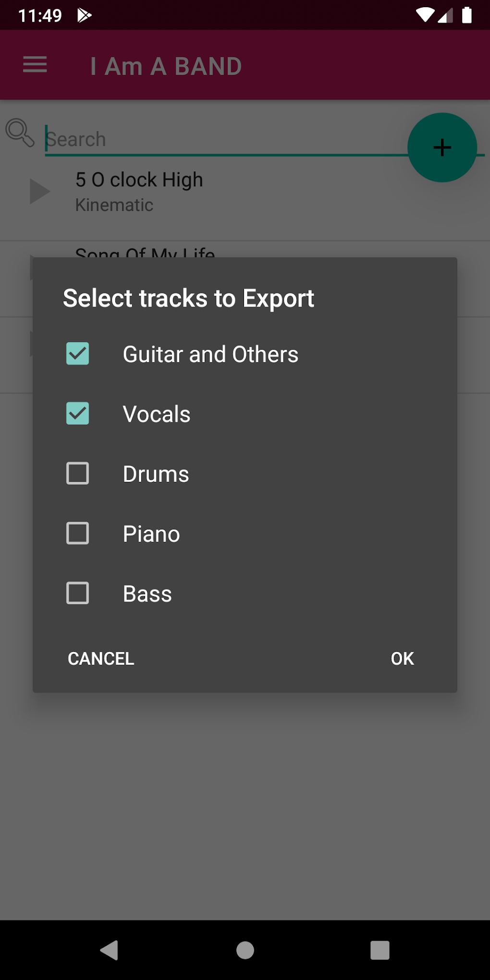The image size is (490, 980).
Task: Tap the Drums track label
Action: click(x=156, y=474)
